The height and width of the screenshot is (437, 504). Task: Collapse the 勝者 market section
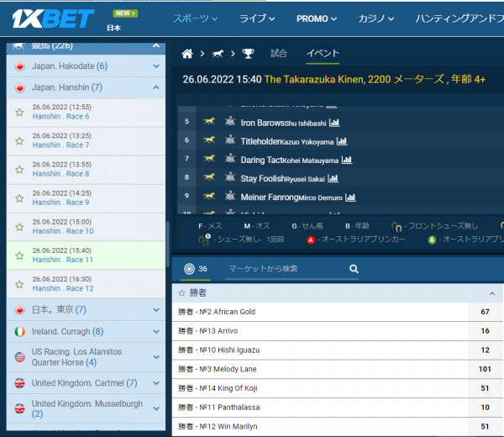point(492,293)
